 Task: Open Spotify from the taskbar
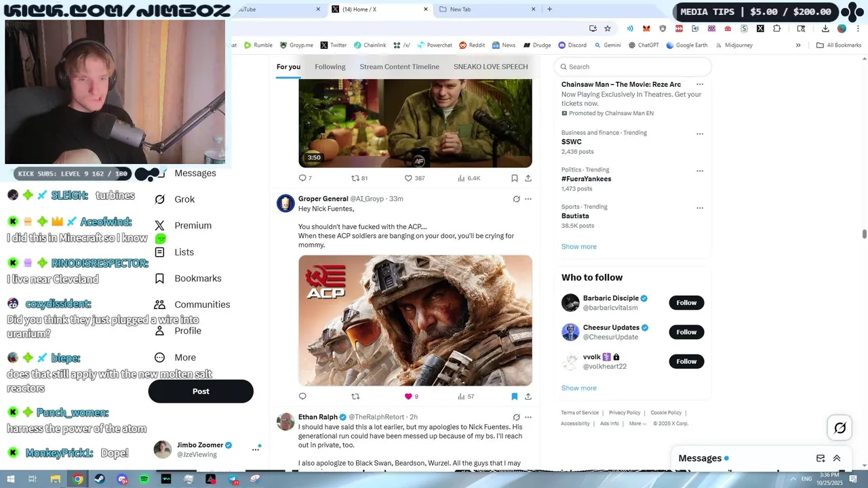[x=144, y=479]
